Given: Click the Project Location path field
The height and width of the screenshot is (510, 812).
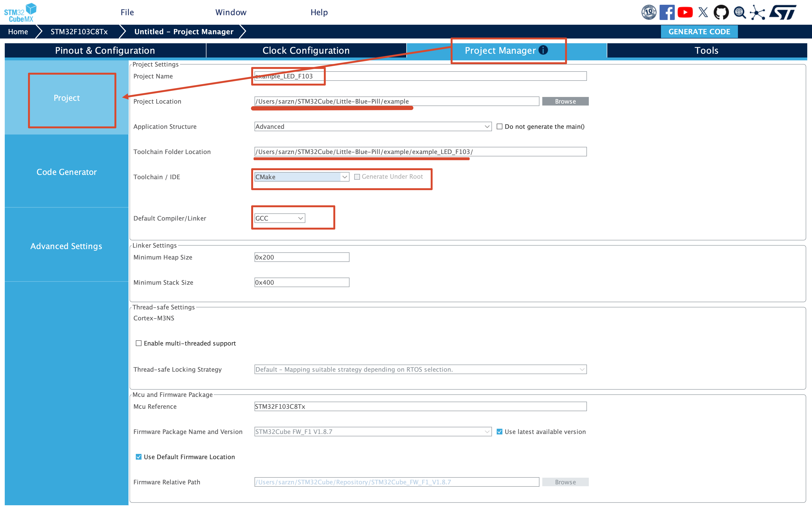Looking at the screenshot, I should click(x=397, y=101).
